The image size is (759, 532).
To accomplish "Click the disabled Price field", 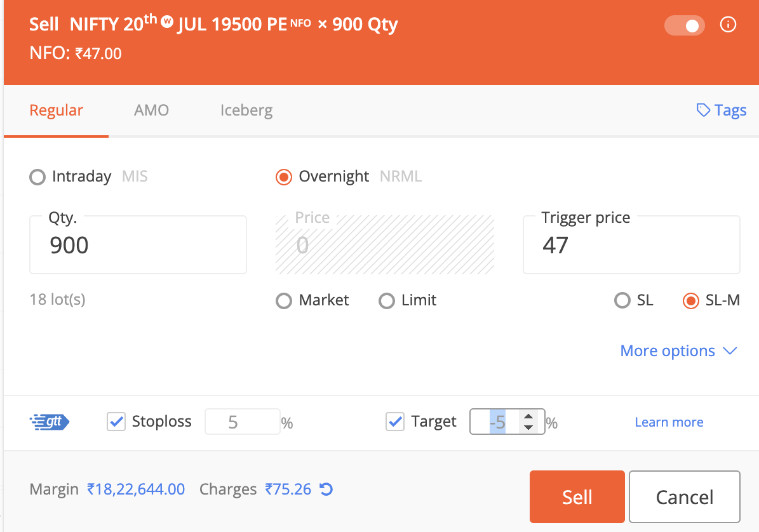I will (385, 244).
